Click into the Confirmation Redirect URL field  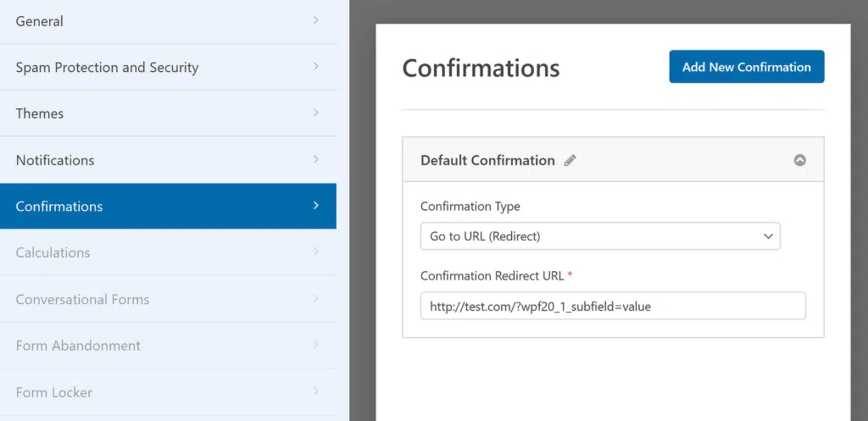pos(613,306)
